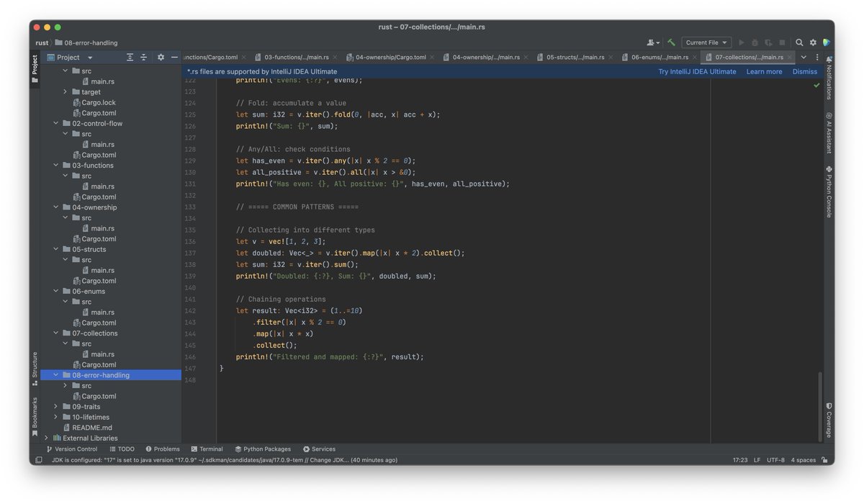Collapse the 02-control-flow folder
Viewport: 864px width, 504px height.
click(56, 123)
